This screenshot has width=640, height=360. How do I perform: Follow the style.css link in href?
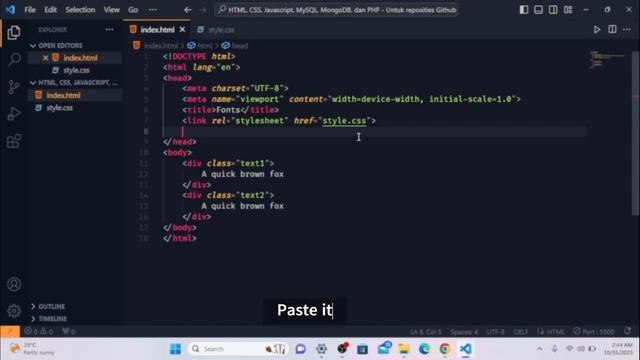click(344, 121)
